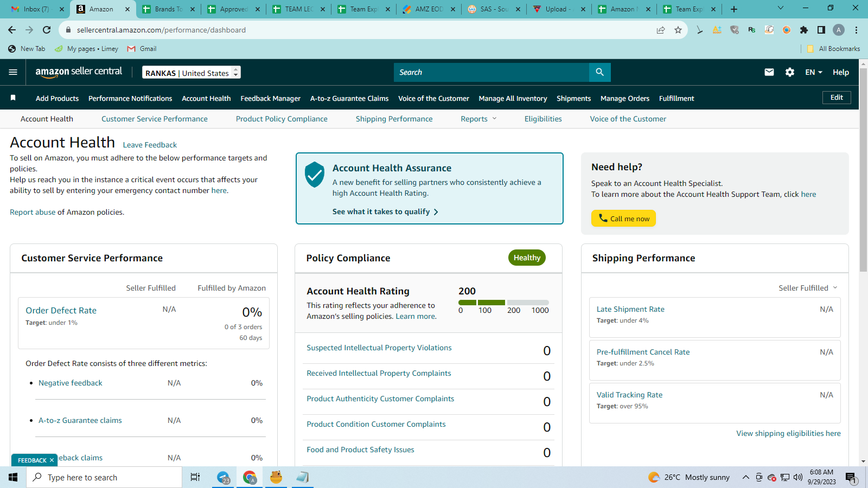Open the Gmail bookmark
The width and height of the screenshot is (868, 488).
click(x=142, y=49)
